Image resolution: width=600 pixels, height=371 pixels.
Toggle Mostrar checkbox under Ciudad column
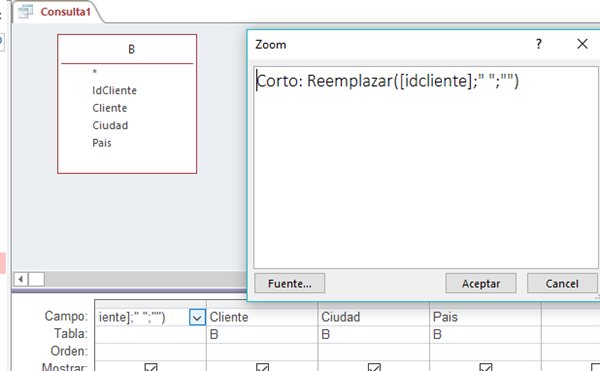(374, 368)
